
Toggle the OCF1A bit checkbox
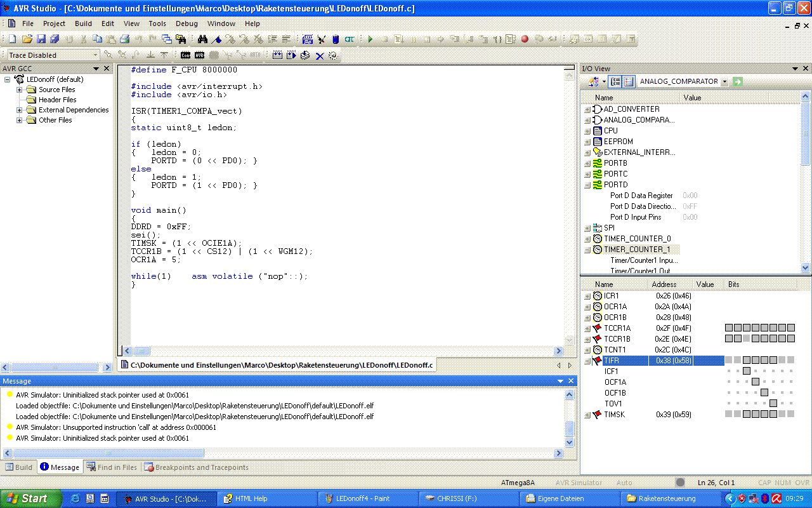[x=756, y=382]
